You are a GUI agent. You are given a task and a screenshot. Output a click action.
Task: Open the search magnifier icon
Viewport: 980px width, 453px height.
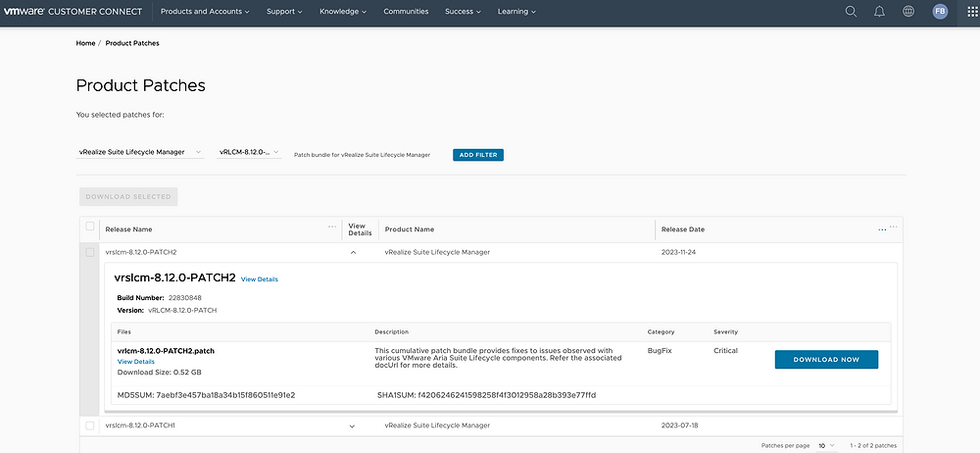click(851, 11)
